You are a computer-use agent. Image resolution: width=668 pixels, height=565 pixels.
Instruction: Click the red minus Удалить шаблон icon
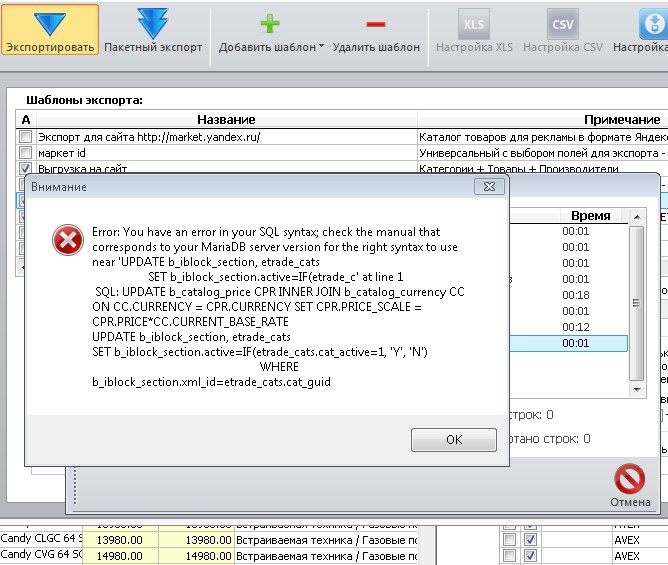(x=376, y=24)
